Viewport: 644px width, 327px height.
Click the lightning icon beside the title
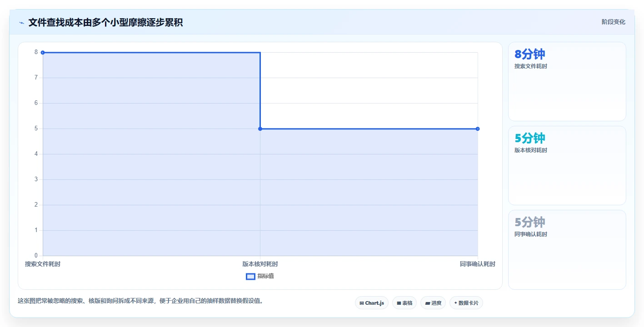(21, 23)
